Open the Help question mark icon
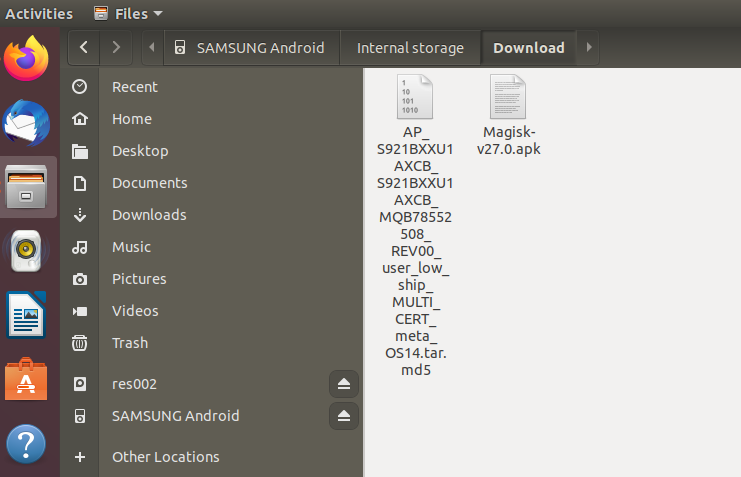Screen dimensions: 741x477 coord(26,443)
